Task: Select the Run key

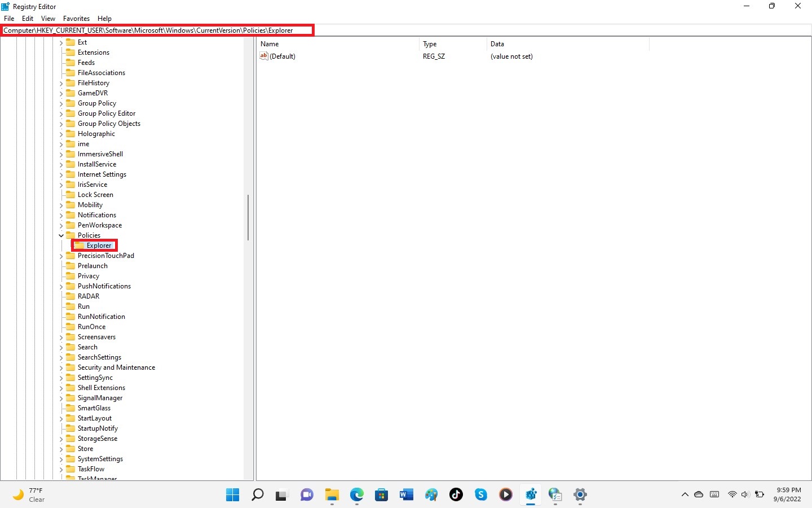Action: (x=83, y=306)
